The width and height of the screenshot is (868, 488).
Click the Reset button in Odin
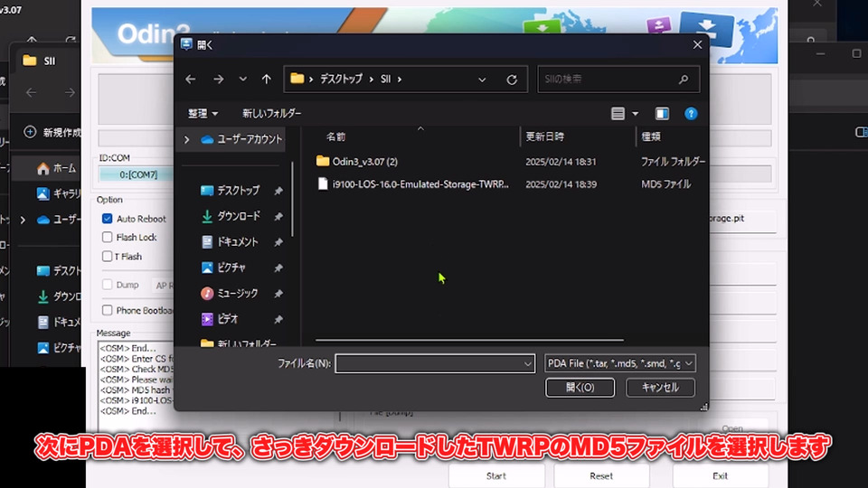[601, 476]
